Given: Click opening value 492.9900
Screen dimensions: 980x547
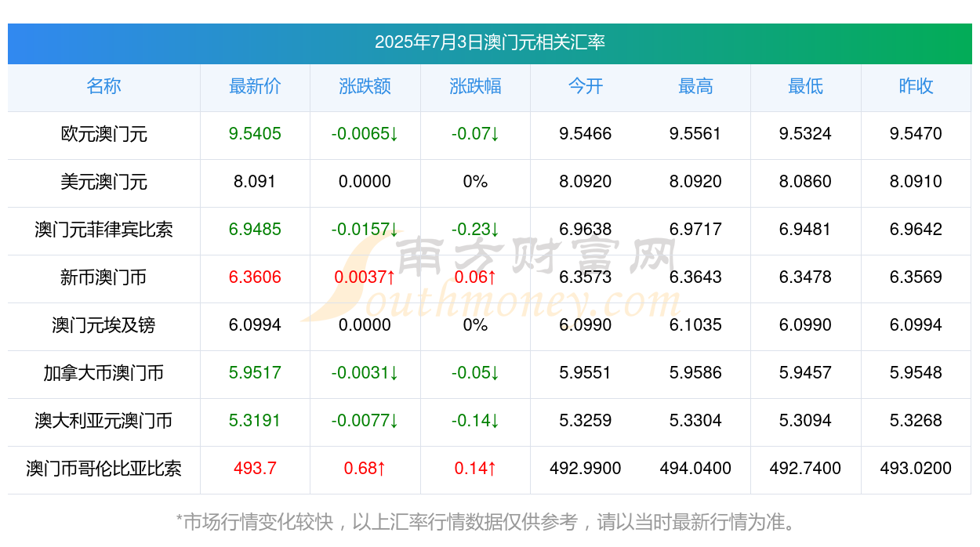Looking at the screenshot, I should tap(586, 469).
